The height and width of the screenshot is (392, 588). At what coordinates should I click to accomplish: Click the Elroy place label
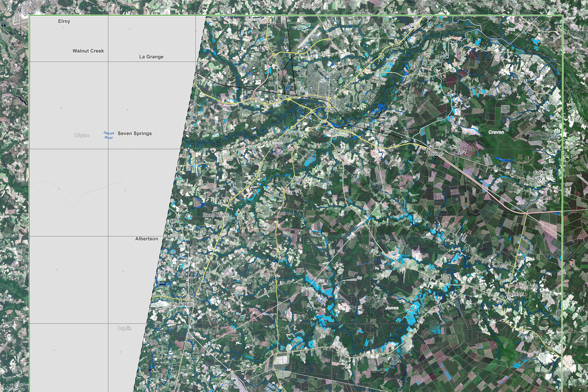64,21
